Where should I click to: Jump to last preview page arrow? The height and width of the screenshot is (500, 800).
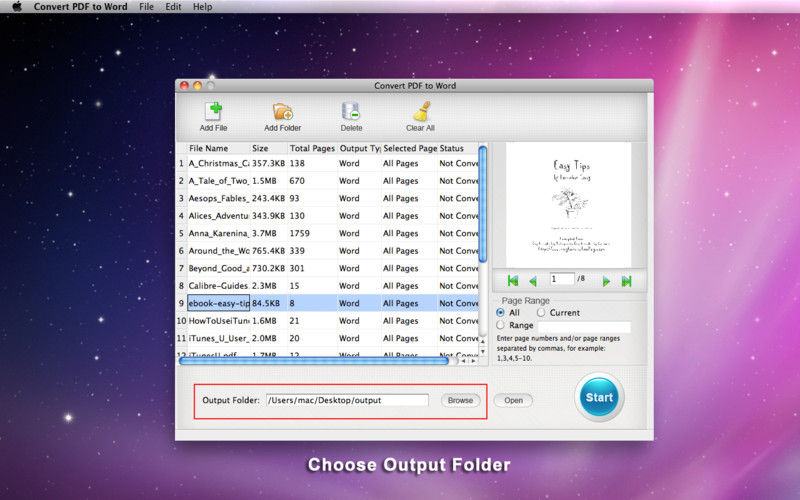click(x=627, y=281)
